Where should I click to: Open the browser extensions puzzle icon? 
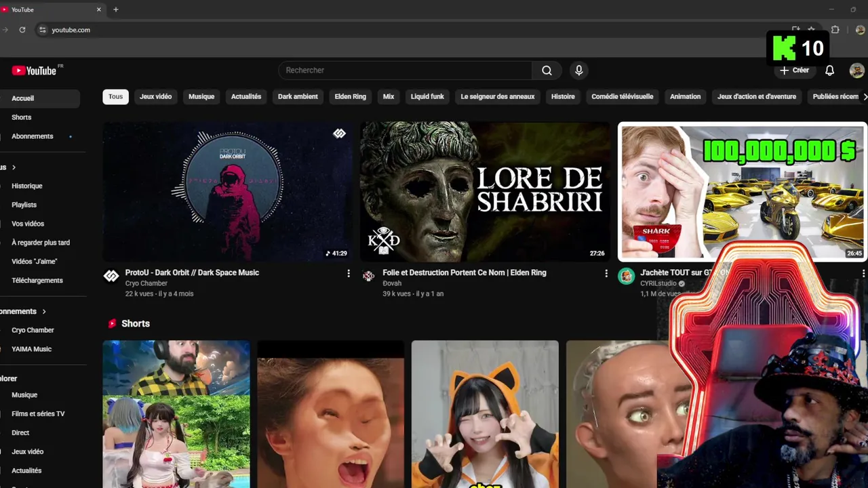pyautogui.click(x=835, y=30)
